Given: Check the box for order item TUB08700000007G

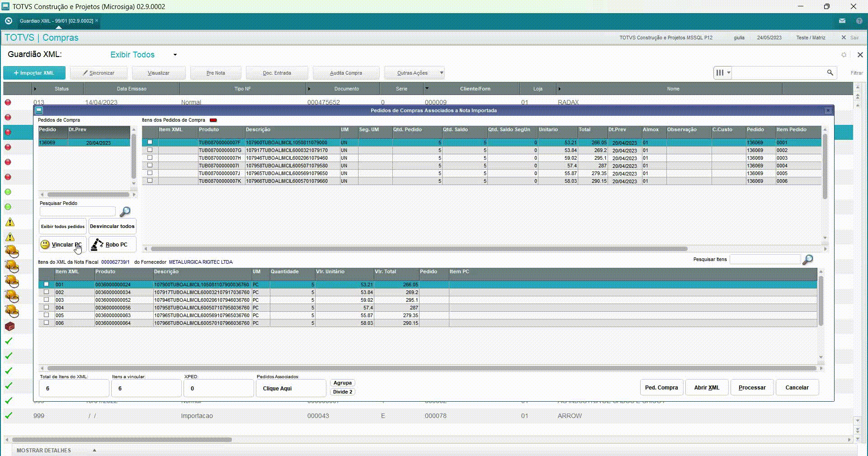Looking at the screenshot, I should [150, 150].
